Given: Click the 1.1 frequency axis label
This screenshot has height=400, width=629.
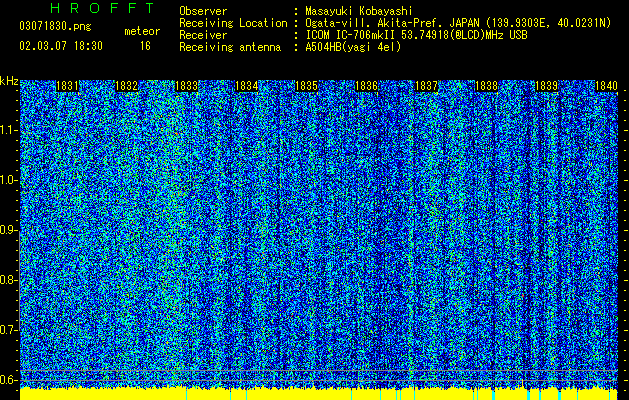Looking at the screenshot, I should 9,130.
